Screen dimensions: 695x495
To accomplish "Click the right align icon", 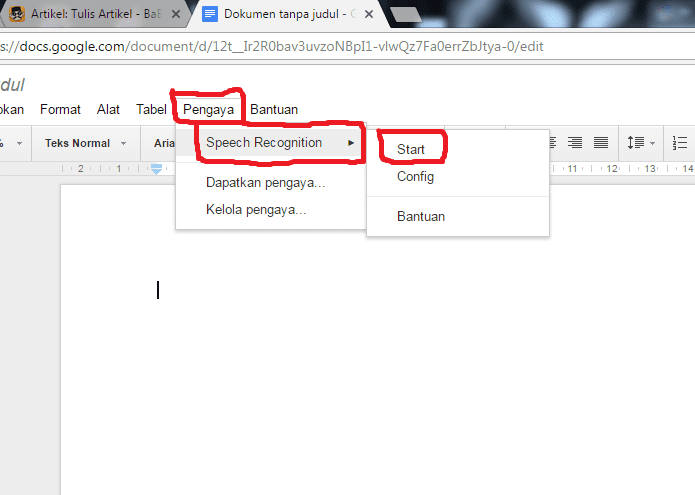I will [x=575, y=143].
